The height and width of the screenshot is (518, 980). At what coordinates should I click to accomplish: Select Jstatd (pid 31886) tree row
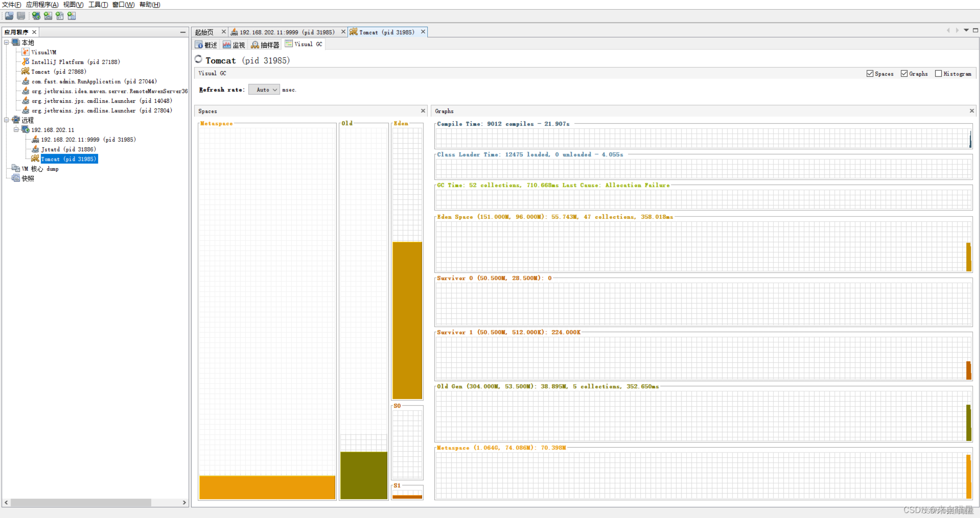(x=68, y=149)
